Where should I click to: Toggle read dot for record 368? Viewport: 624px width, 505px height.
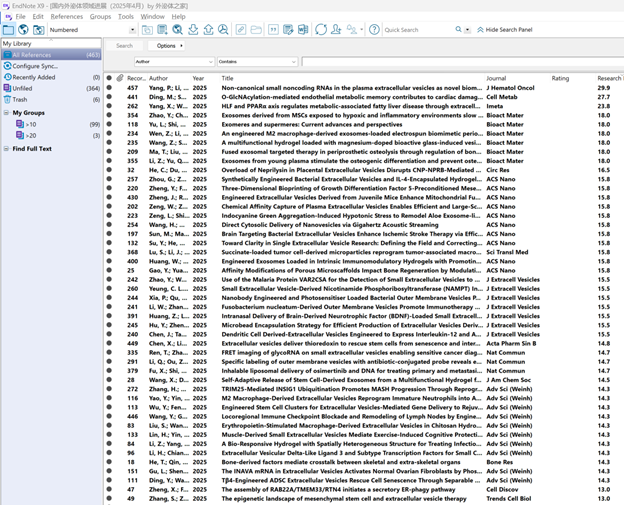tap(109, 252)
